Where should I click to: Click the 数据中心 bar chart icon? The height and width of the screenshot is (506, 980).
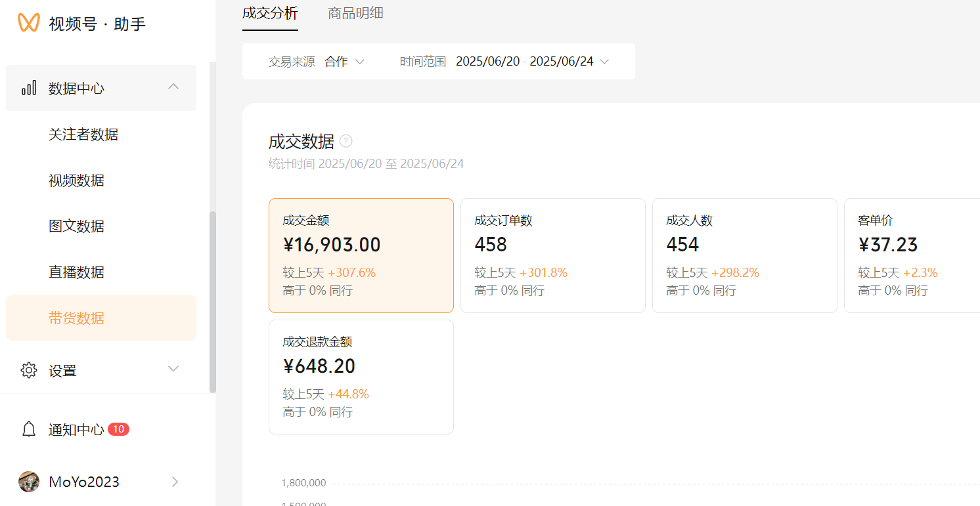pos(29,88)
